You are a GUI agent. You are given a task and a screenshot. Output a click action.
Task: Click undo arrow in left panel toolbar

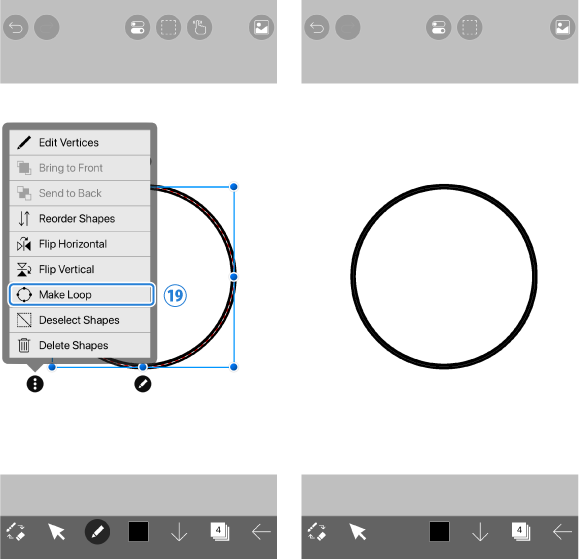coord(16,27)
